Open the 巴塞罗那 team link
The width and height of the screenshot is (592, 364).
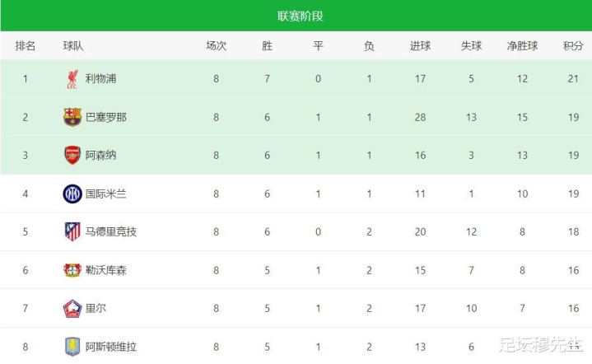(x=106, y=117)
